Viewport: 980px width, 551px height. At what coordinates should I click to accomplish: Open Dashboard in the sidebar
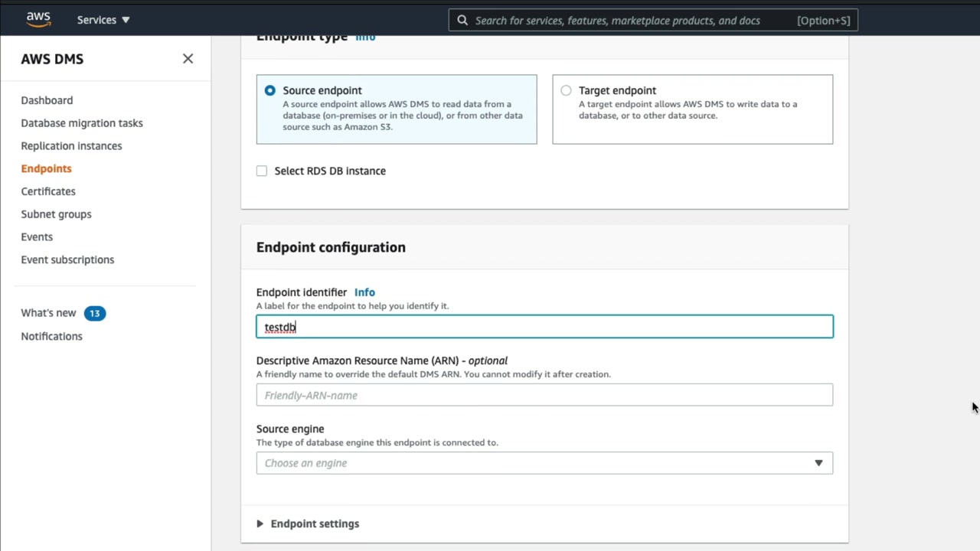pyautogui.click(x=47, y=100)
